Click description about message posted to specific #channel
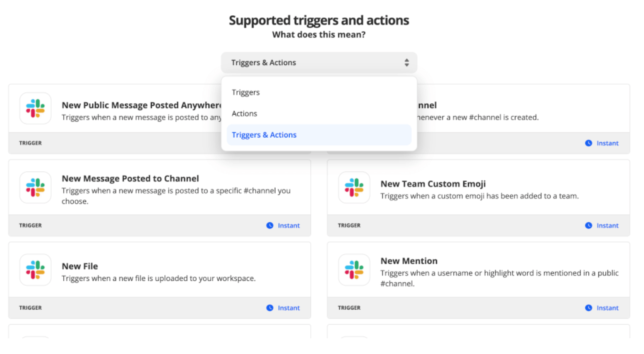The height and width of the screenshot is (354, 644). [x=176, y=196]
